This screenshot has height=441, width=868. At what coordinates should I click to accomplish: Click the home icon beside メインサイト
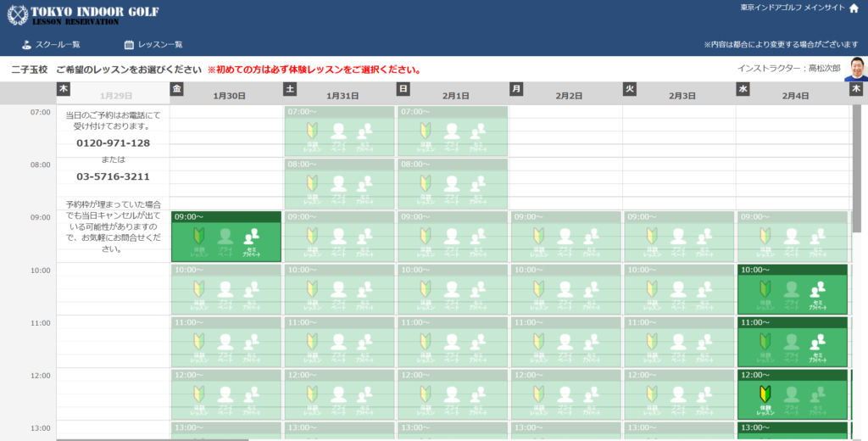[x=854, y=8]
